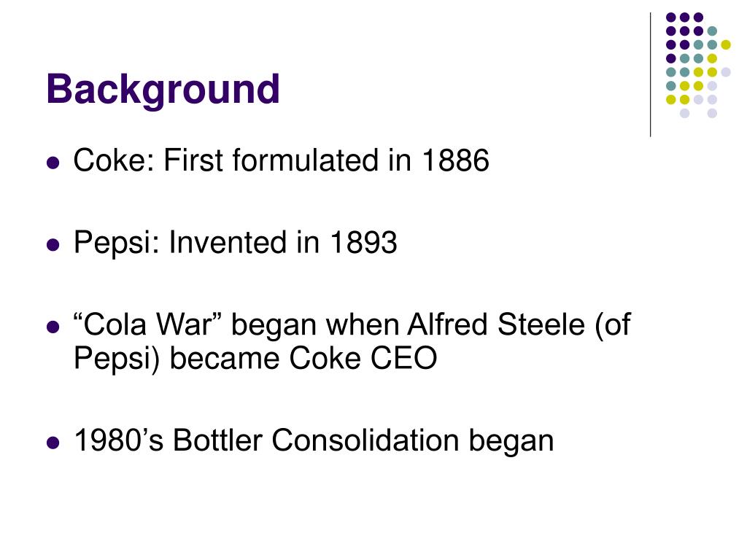Click the vertical divider line near dots
The width and height of the screenshot is (747, 560).
[x=650, y=75]
